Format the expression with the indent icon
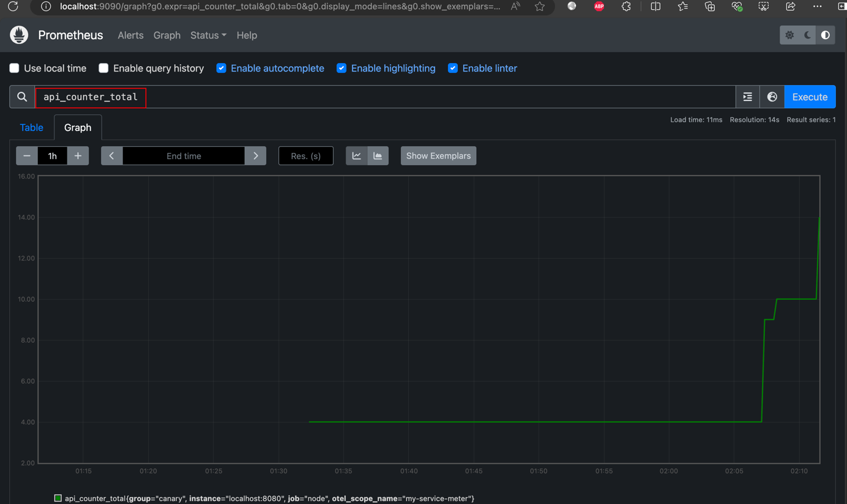Viewport: 847px width, 504px height. (x=748, y=97)
